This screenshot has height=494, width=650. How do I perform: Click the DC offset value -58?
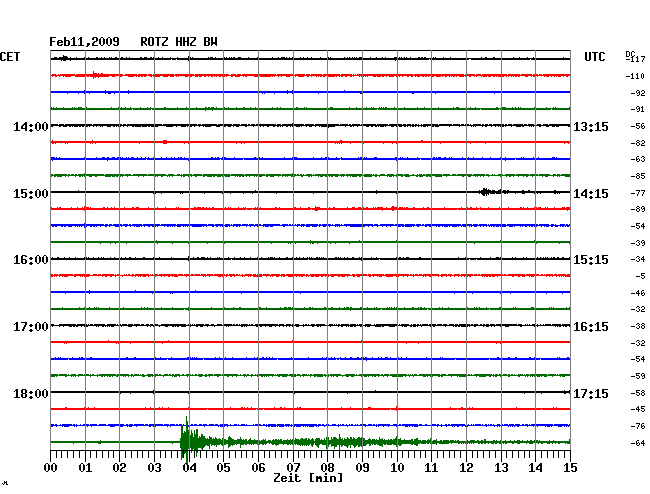(638, 393)
